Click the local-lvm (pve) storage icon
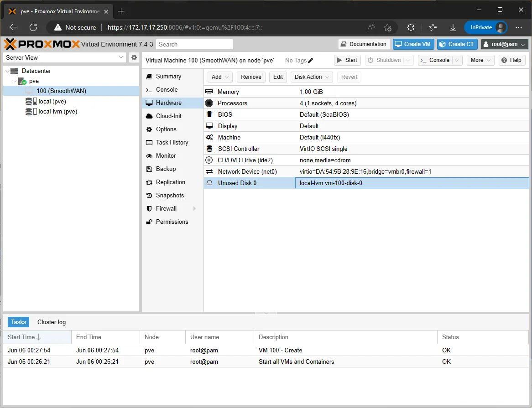The image size is (532, 408). (x=31, y=112)
